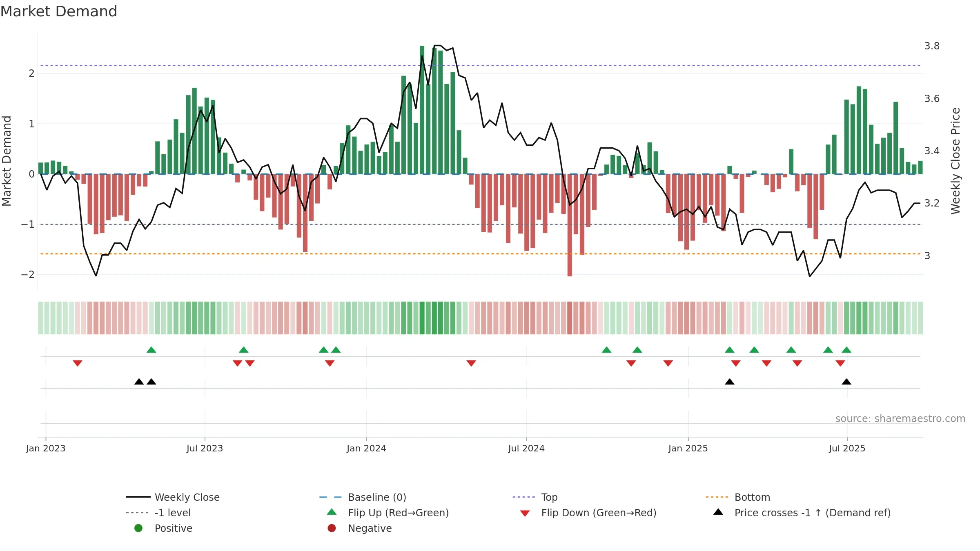Click the 3.6 price tick label

click(932, 98)
